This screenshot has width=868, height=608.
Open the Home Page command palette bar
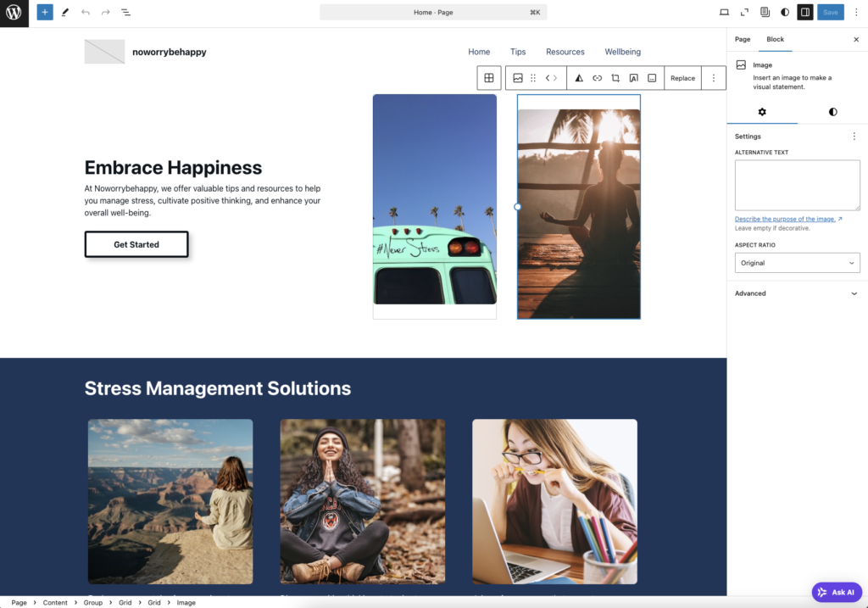coord(433,12)
